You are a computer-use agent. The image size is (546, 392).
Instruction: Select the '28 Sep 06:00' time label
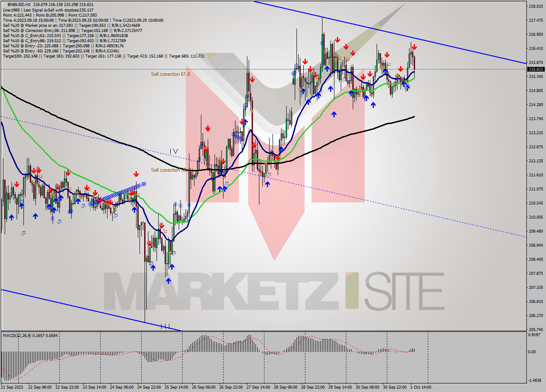click(286, 387)
